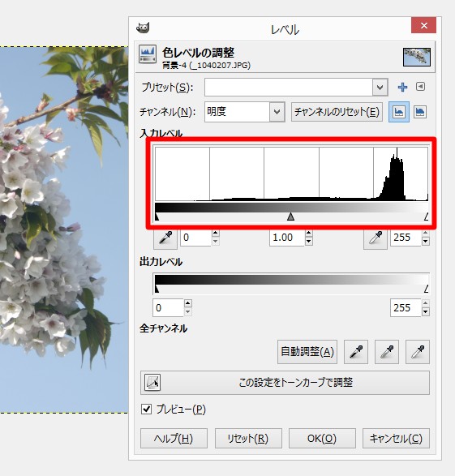The image size is (455, 476).
Task: Add current settings as preset with plus icon
Action: [x=402, y=87]
